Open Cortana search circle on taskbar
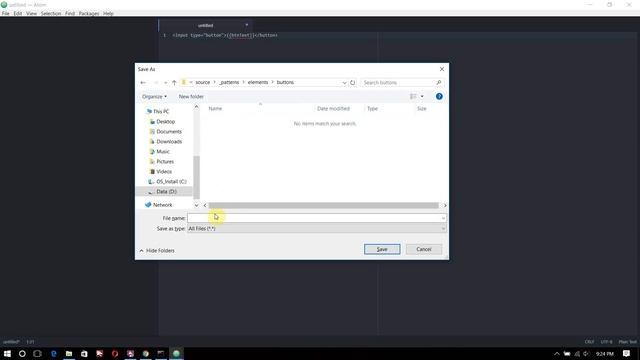Image resolution: width=640 pixels, height=360 pixels. [x=22, y=353]
